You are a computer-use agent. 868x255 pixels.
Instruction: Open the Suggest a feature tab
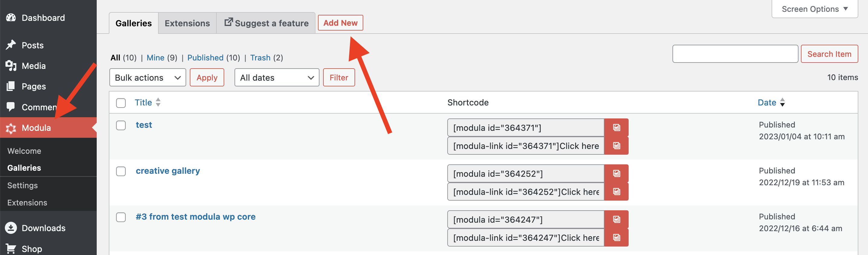coord(266,23)
